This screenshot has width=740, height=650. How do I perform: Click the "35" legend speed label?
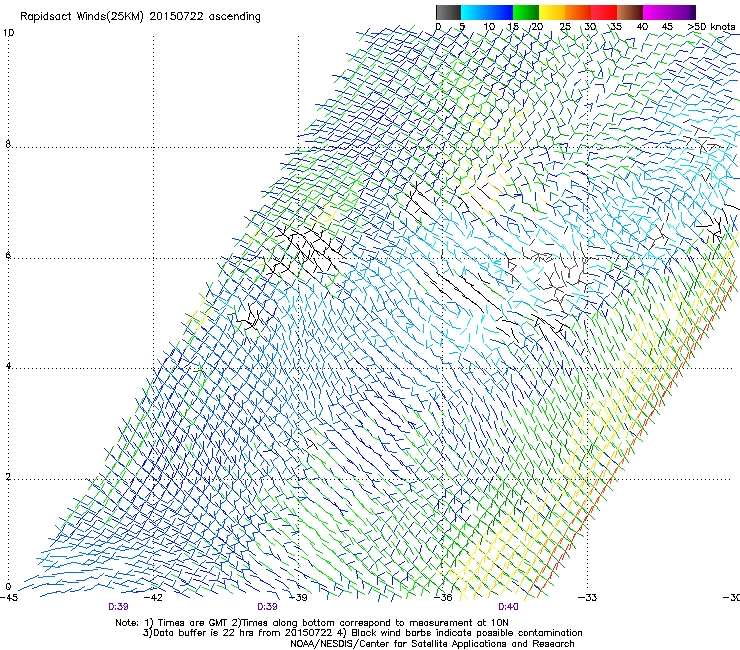(x=616, y=27)
